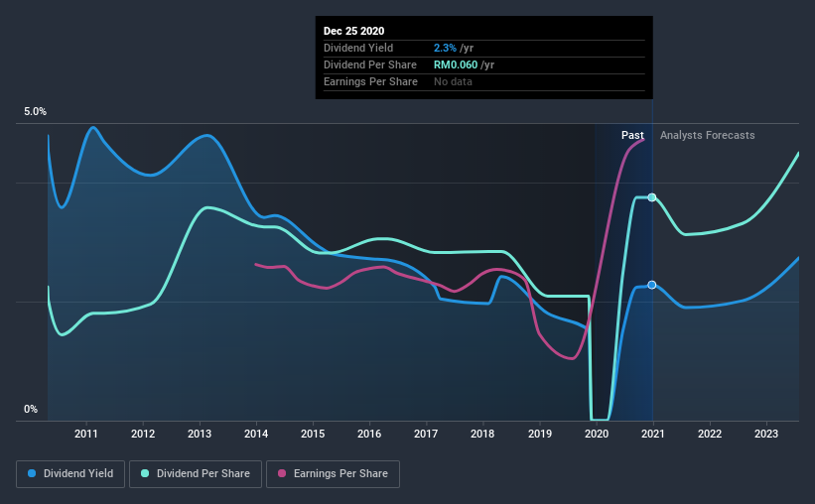Select the 2016 x-axis label
The image size is (815, 504).
(x=369, y=434)
